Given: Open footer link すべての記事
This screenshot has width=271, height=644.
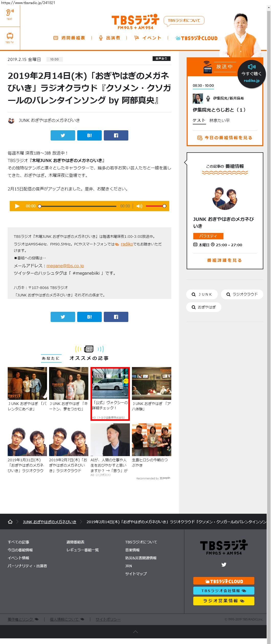Looking at the screenshot, I should tap(18, 542).
